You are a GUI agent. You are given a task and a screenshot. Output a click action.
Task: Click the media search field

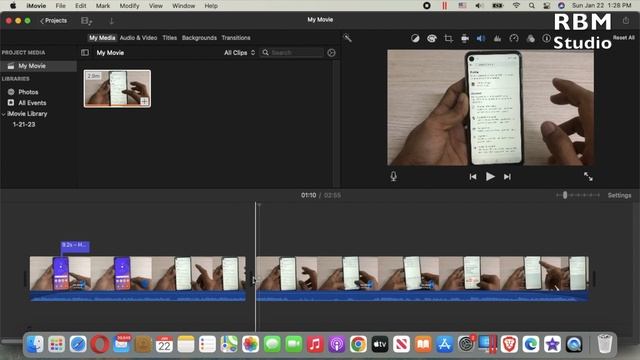(x=292, y=53)
